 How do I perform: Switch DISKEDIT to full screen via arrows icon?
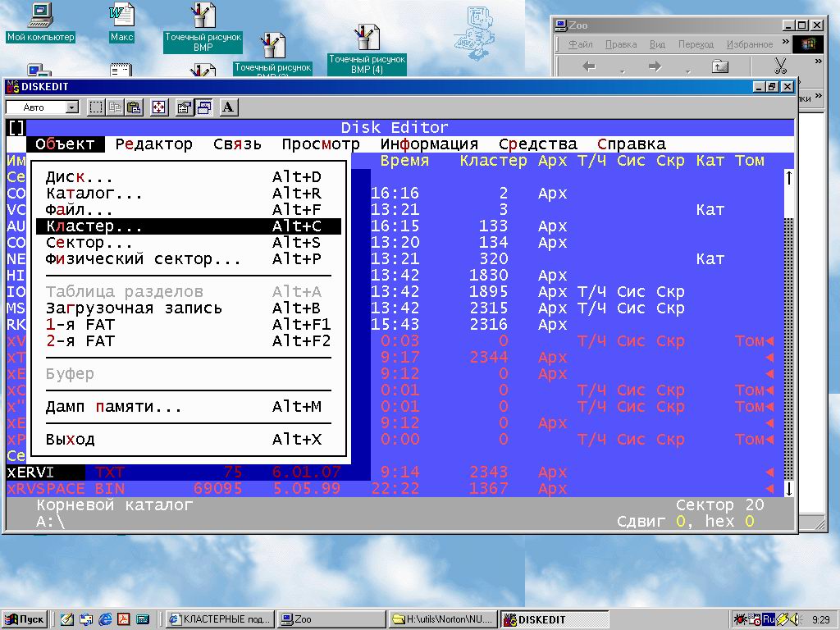click(159, 107)
